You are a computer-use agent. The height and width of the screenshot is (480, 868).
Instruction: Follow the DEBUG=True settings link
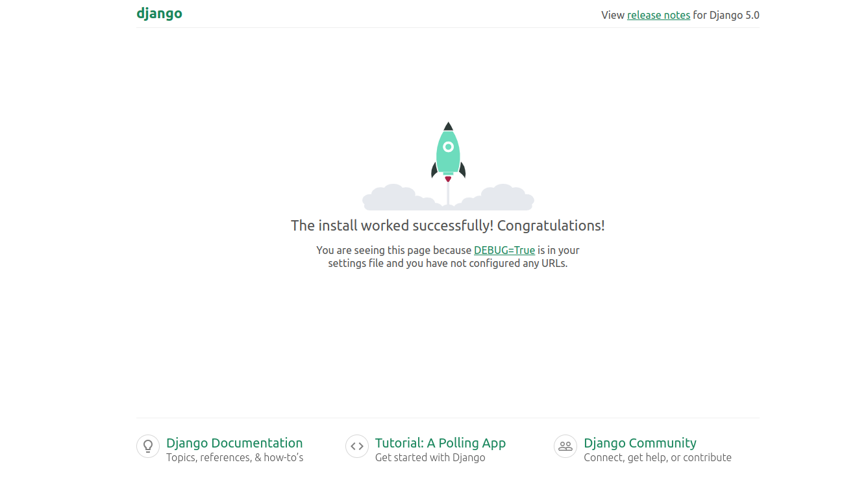pos(504,250)
